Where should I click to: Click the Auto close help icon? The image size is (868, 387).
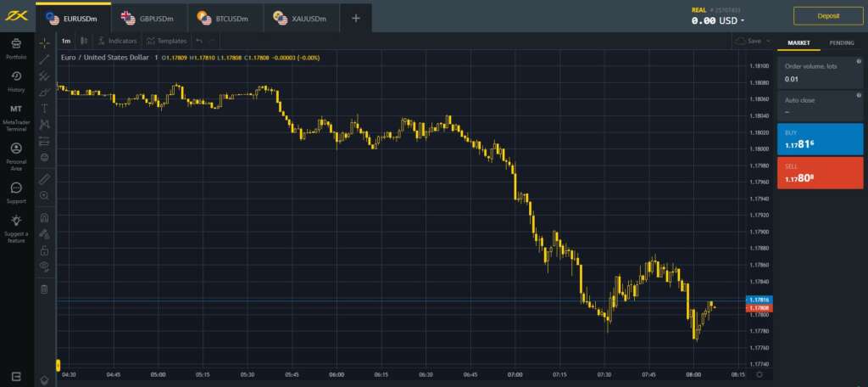click(x=859, y=95)
